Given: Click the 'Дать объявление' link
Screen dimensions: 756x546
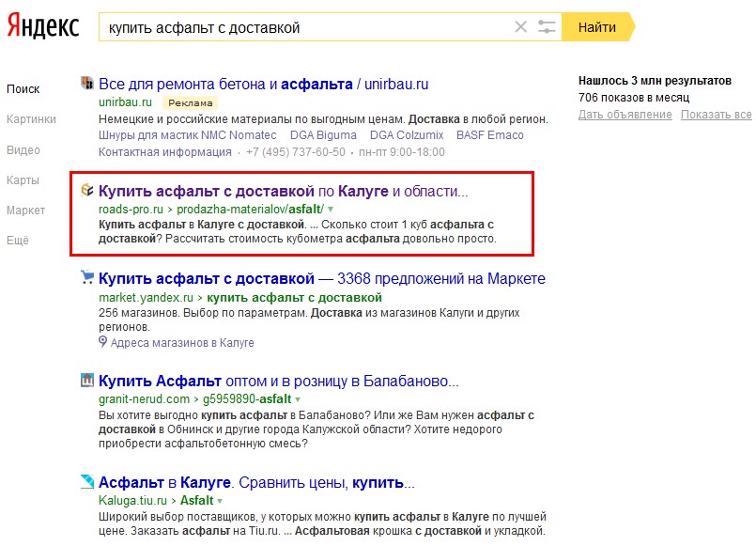Looking at the screenshot, I should [x=625, y=115].
